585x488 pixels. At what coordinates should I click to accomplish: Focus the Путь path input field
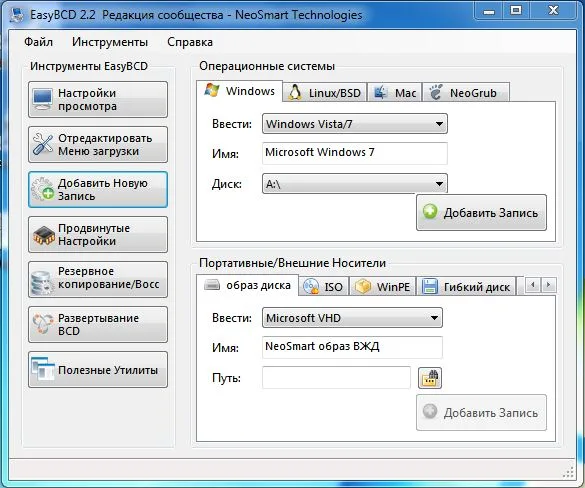(337, 378)
